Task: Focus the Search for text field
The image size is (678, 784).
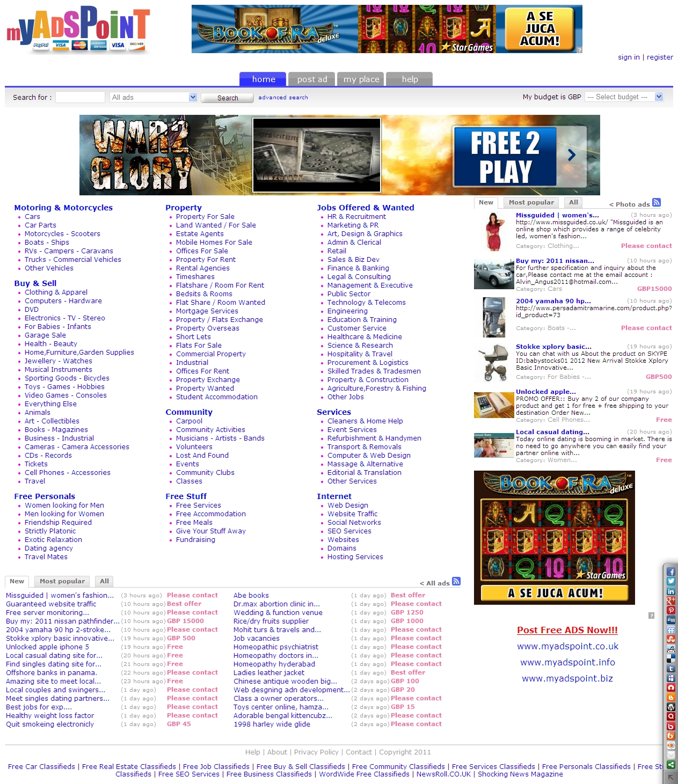Action: [80, 97]
